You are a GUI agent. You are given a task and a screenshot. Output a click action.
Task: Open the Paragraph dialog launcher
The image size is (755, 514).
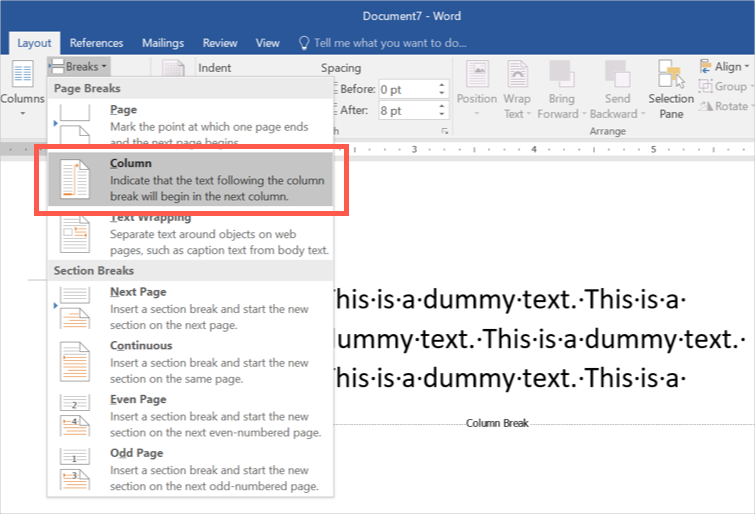pos(444,132)
